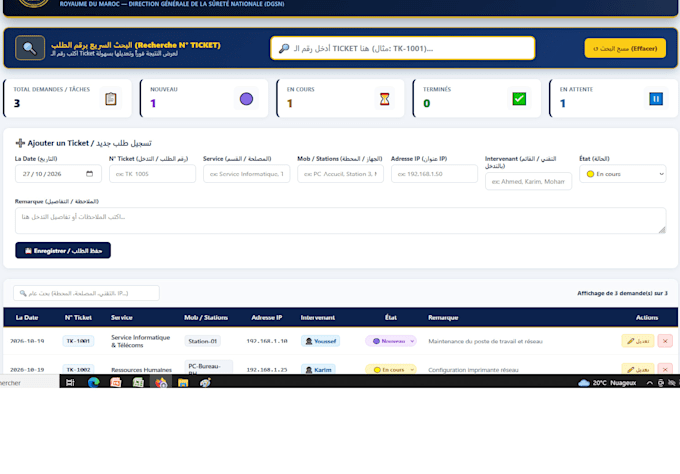680x474 pixels.
Task: Edit ticket TK-1002 with the pencil button
Action: coord(638,369)
